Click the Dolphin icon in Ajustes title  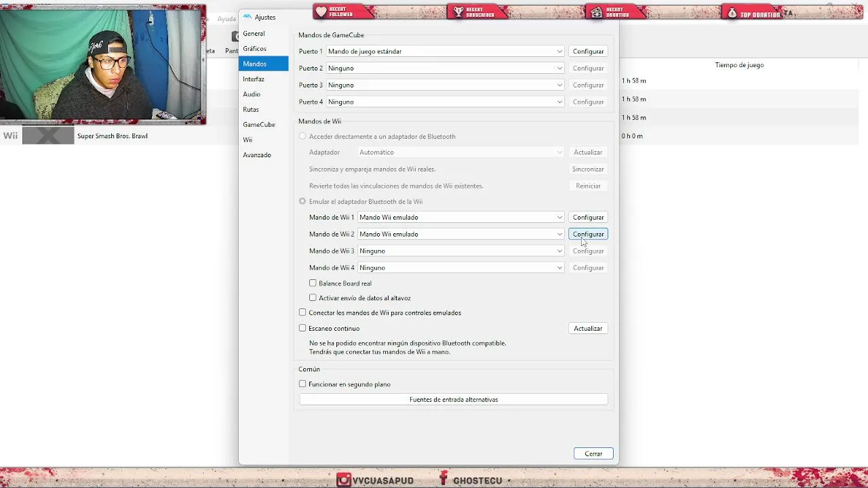248,17
